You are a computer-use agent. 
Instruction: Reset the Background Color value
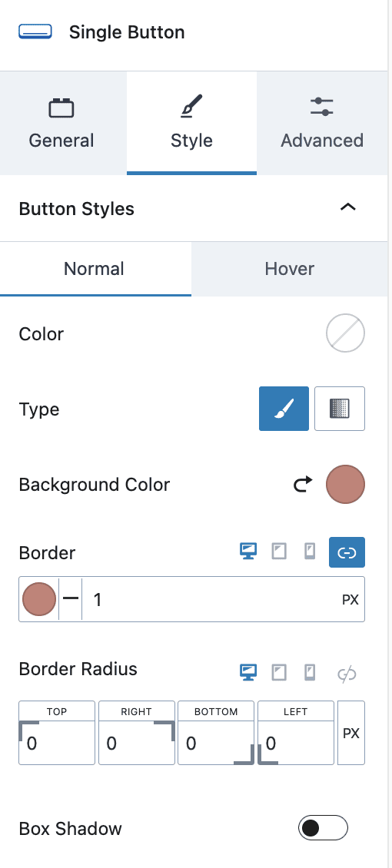point(303,485)
